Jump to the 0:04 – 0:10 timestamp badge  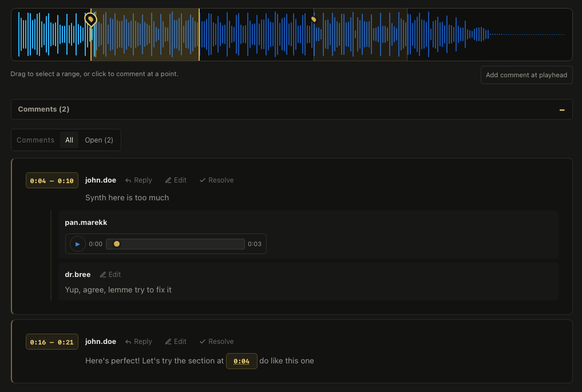point(52,180)
